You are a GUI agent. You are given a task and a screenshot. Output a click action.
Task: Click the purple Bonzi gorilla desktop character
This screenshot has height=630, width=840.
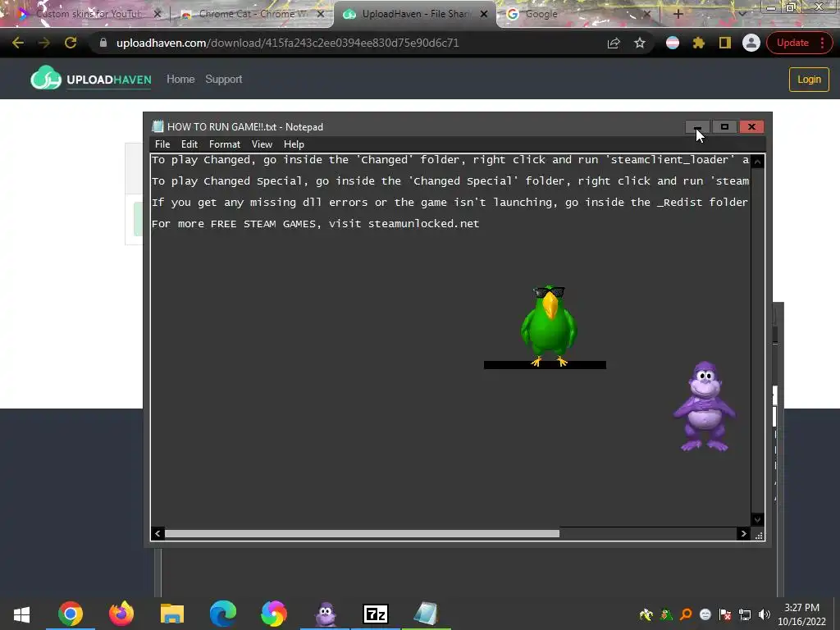[x=705, y=407]
